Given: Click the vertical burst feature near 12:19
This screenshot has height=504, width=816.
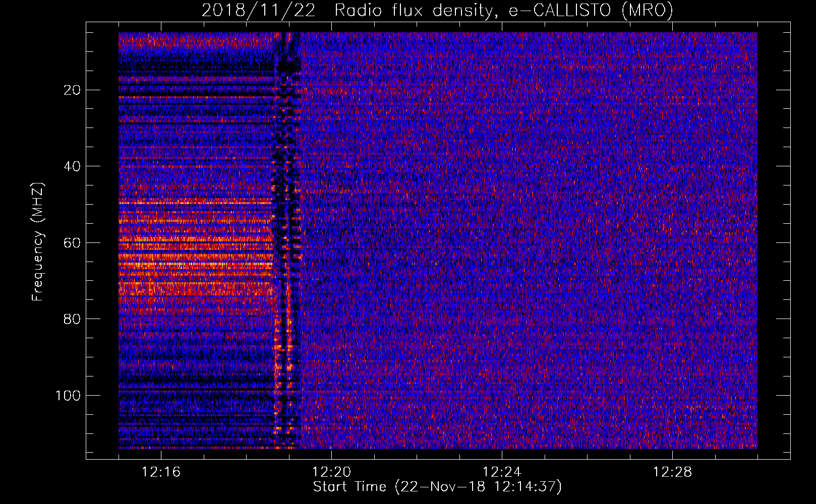Looking at the screenshot, I should tap(287, 240).
